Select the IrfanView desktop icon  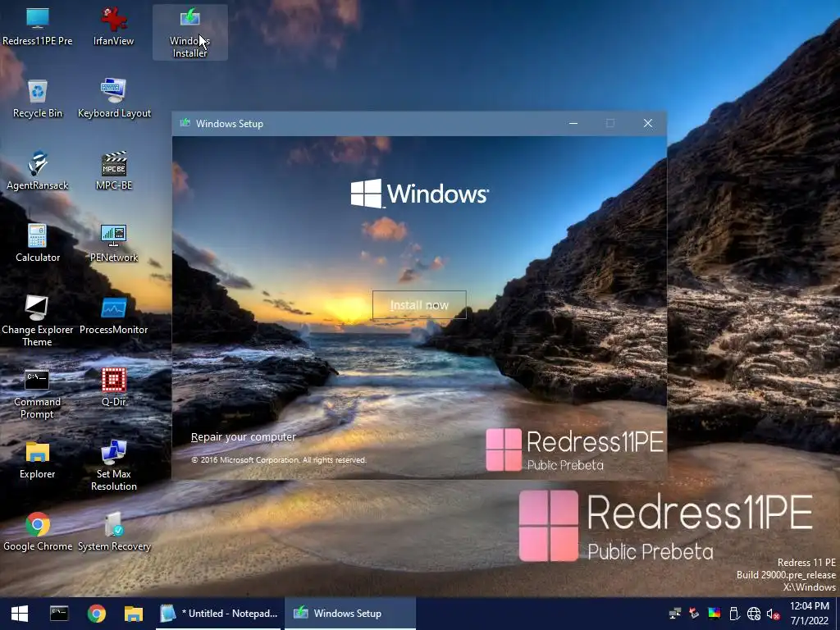point(113,25)
